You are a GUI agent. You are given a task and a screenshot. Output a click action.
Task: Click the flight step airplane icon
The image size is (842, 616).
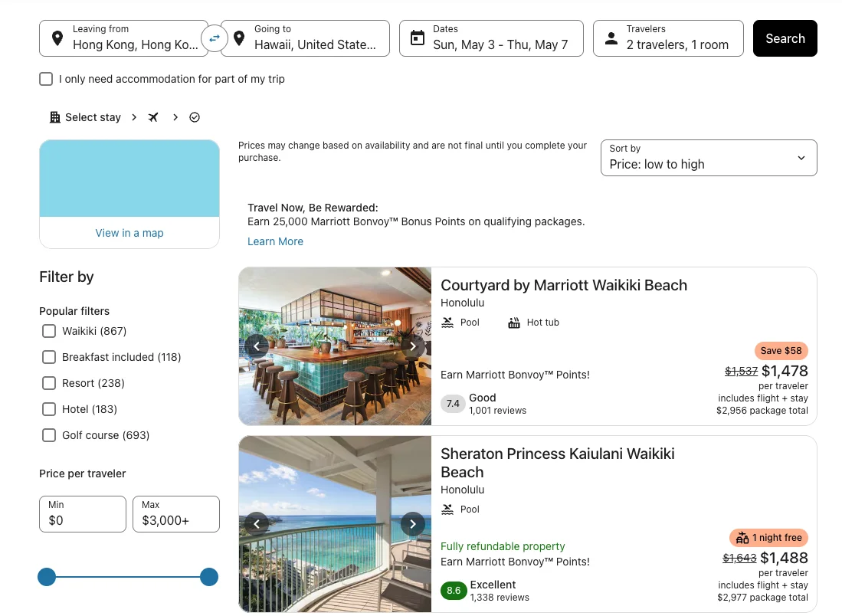pyautogui.click(x=153, y=117)
